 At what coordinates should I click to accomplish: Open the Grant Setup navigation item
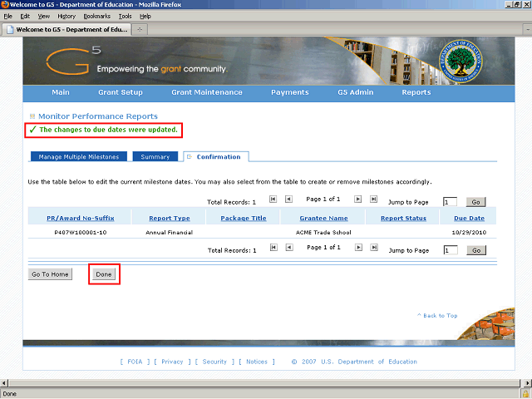pyautogui.click(x=121, y=92)
